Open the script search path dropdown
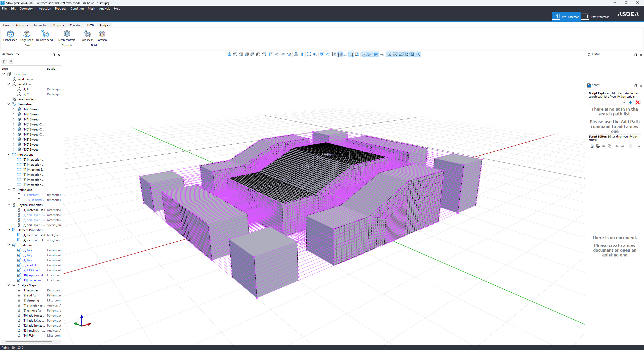644x350 pixels. point(607,102)
